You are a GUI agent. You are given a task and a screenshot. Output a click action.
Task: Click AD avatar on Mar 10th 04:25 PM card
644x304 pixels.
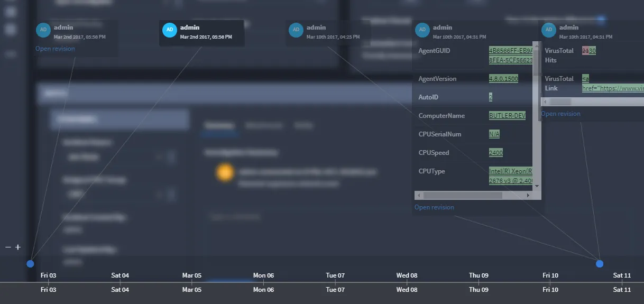point(296,30)
